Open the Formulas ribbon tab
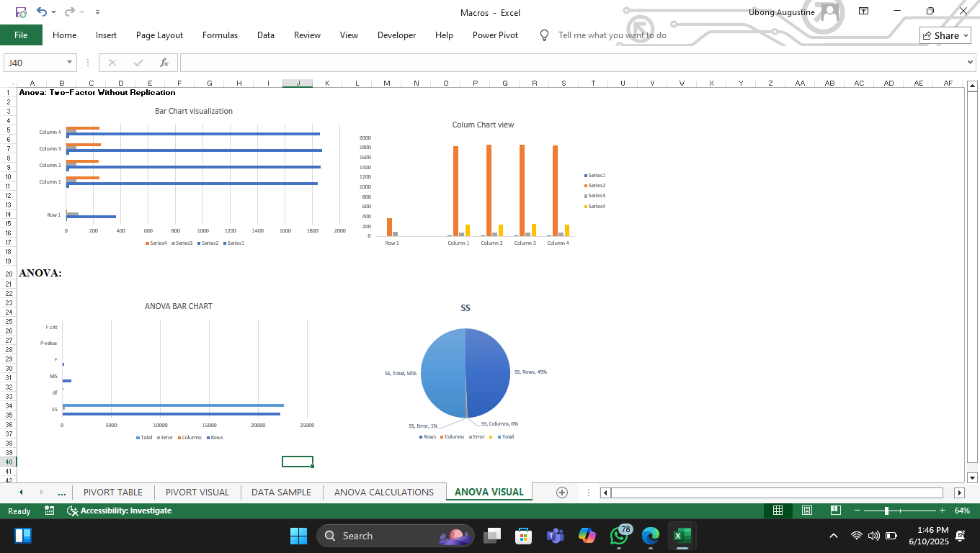 tap(220, 35)
